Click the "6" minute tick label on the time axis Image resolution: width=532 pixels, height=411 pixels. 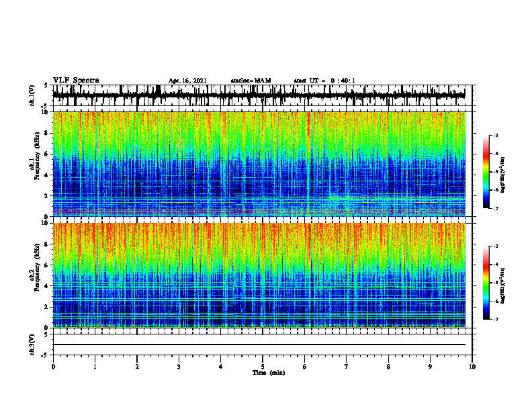305,367
